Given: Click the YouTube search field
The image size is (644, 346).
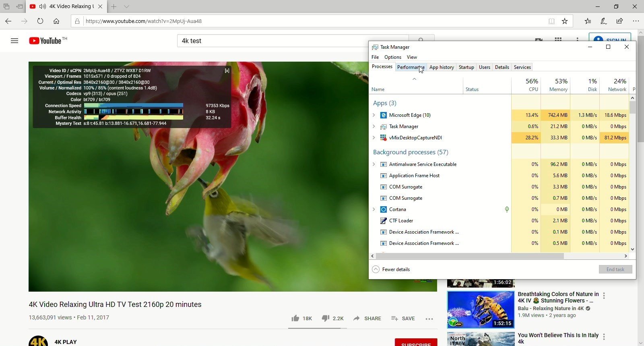Looking at the screenshot, I should [293, 41].
